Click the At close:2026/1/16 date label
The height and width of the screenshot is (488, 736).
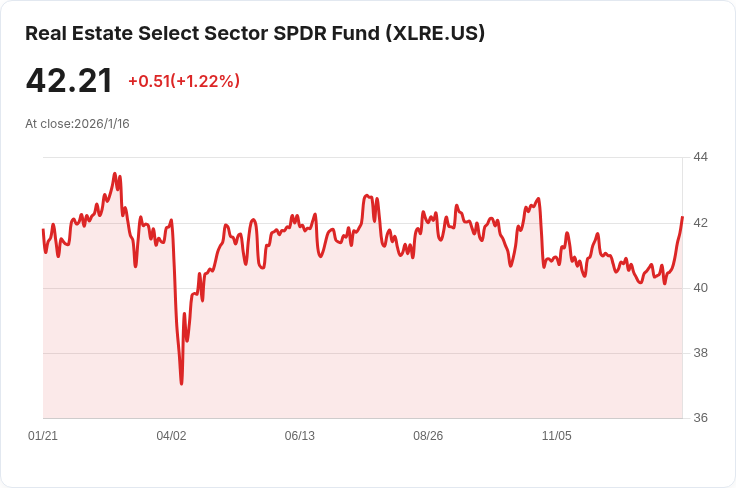point(77,124)
